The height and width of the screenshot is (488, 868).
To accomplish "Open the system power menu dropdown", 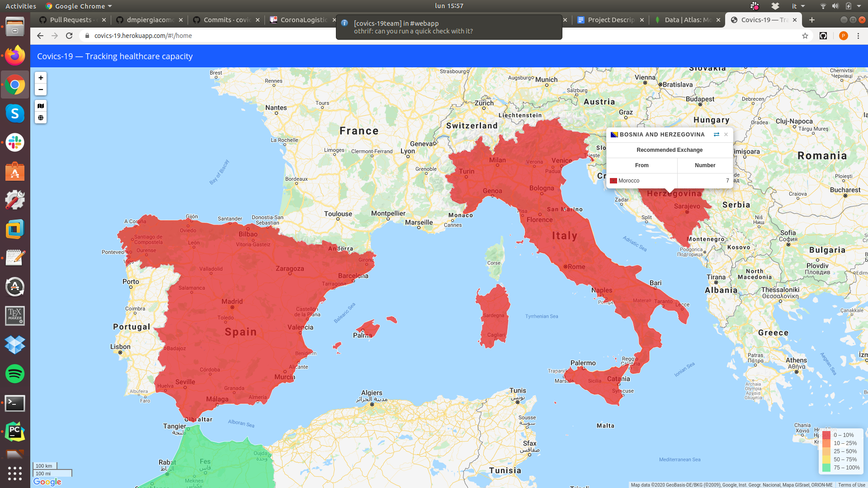I will (859, 6).
